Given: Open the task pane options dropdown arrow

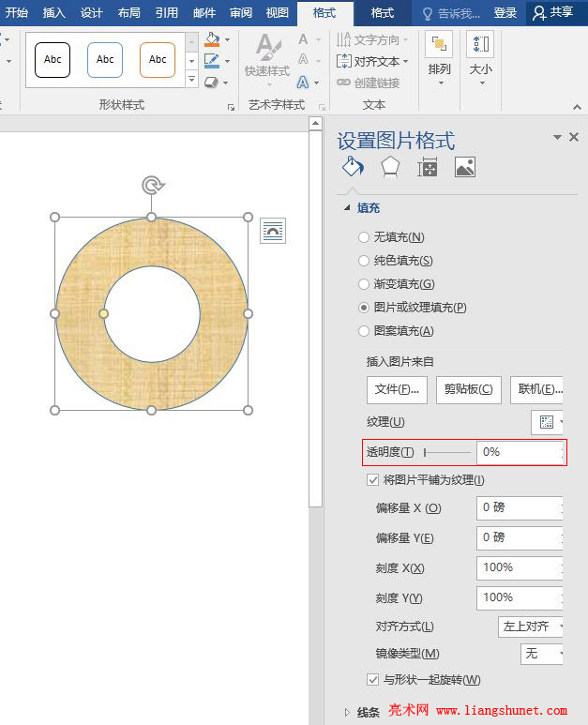Looking at the screenshot, I should (x=557, y=137).
